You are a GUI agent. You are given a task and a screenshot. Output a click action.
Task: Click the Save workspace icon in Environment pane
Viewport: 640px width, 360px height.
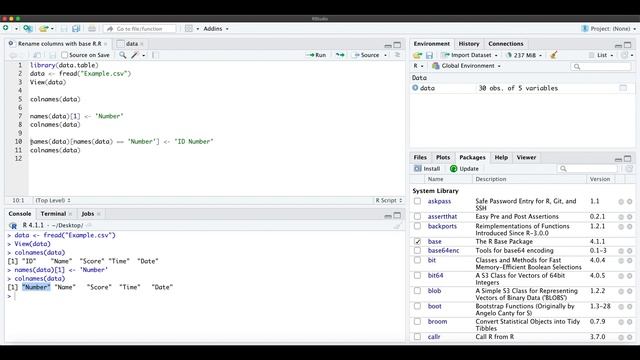click(x=429, y=55)
